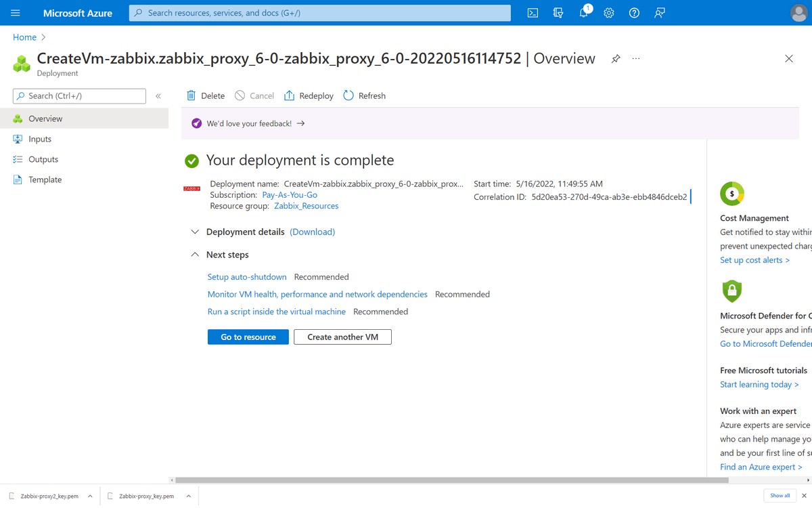Viewport: 812px width, 508px height.
Task: Open Cloud Shell from top bar
Action: point(533,13)
